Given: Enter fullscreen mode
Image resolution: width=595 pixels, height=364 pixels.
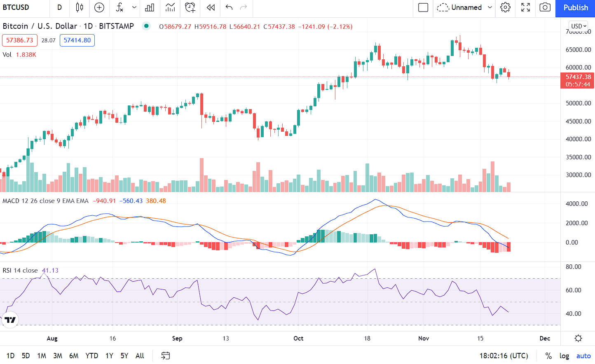Looking at the screenshot, I should click(525, 7).
